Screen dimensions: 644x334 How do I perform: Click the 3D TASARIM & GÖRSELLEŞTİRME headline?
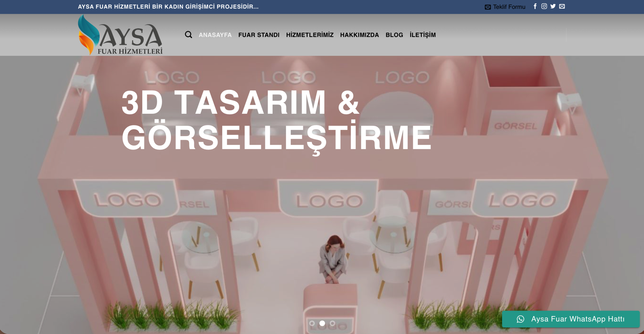[276, 120]
